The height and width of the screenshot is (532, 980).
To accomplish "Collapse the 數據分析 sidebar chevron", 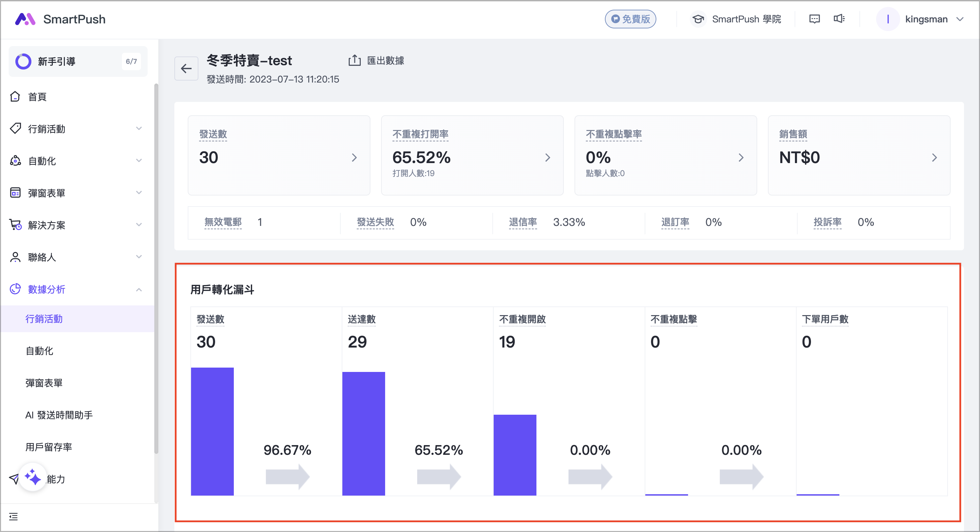I will coord(139,290).
